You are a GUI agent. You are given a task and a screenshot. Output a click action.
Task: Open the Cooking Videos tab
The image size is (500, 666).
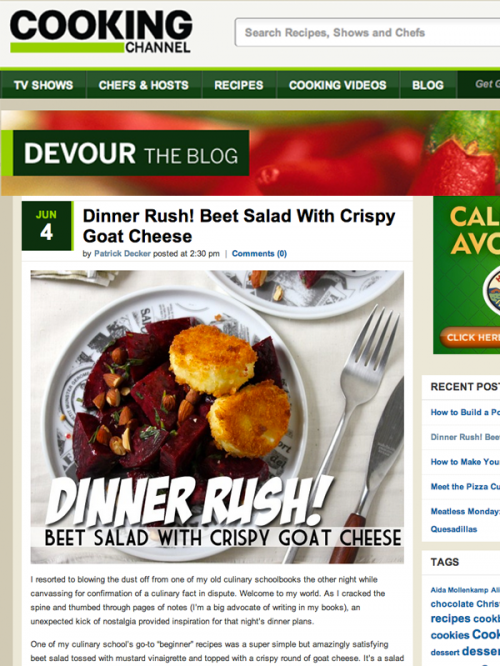(338, 85)
